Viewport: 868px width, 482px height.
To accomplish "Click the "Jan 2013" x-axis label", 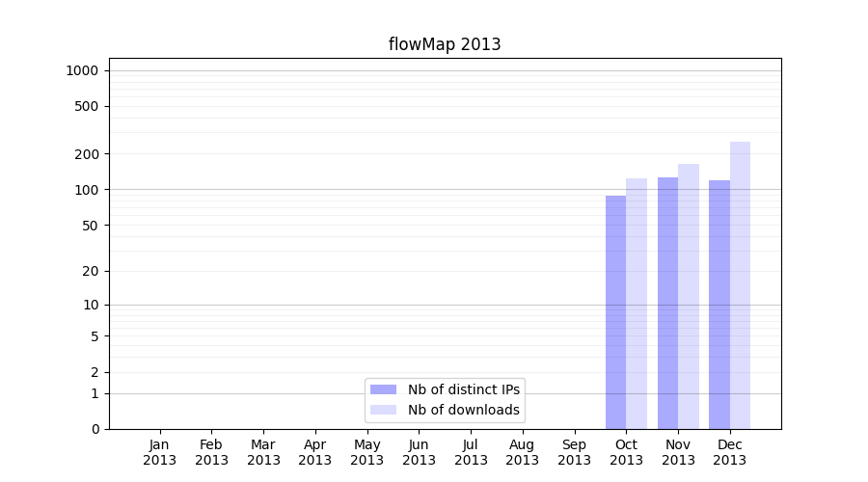I will click(160, 452).
